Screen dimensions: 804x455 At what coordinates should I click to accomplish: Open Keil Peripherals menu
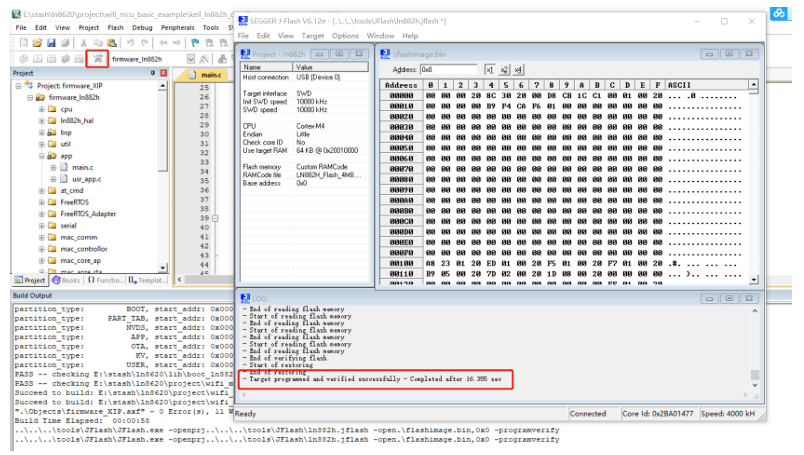pyautogui.click(x=177, y=28)
